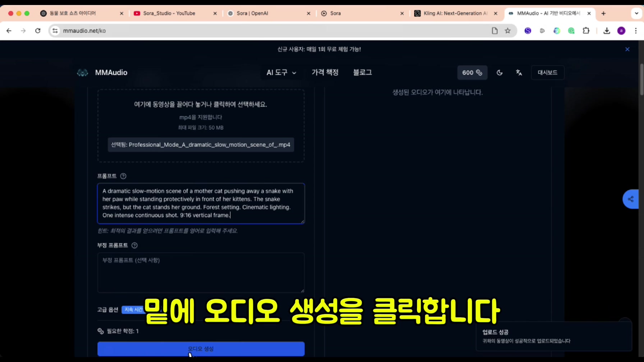Click the negative prompt text area
The image size is (644, 362).
pos(201,272)
